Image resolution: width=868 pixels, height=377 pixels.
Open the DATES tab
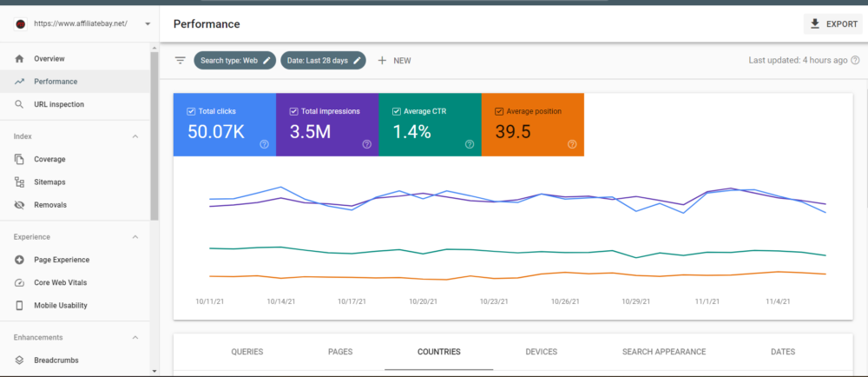tap(783, 352)
